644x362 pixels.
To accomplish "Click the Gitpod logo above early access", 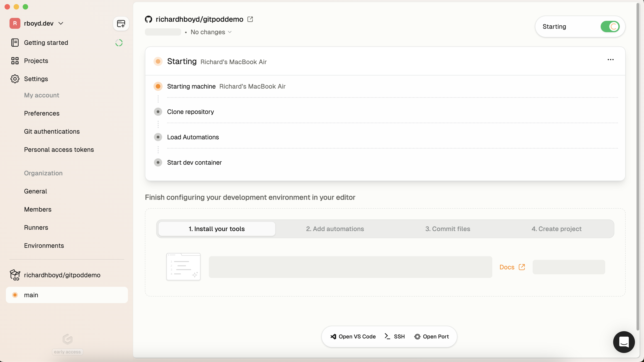I will pyautogui.click(x=67, y=339).
